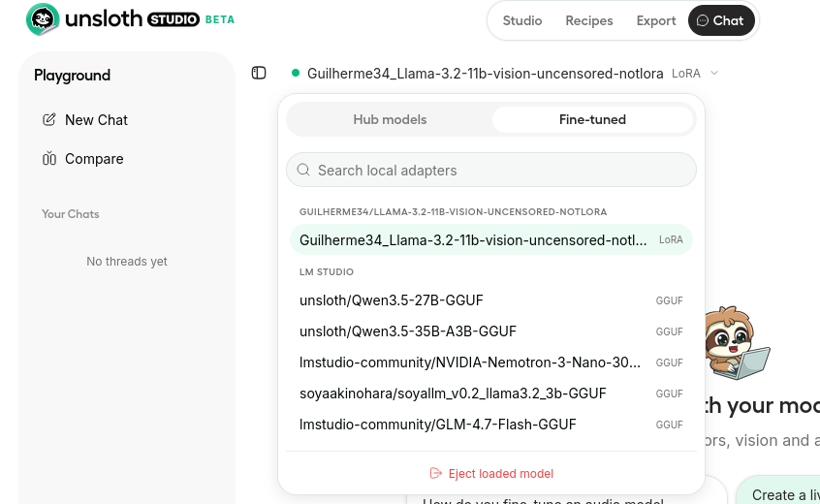Viewport: 820px width, 504px height.
Task: Click the search magnifier icon
Action: click(303, 170)
